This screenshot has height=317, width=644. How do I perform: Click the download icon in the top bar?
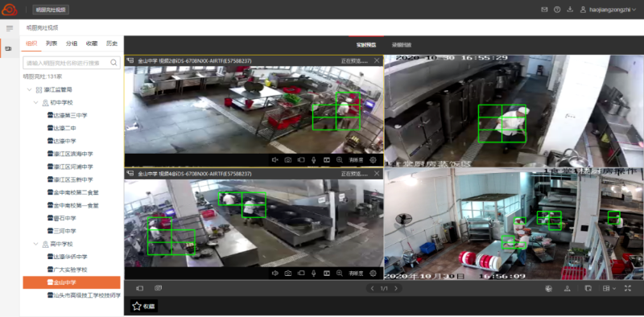[570, 10]
